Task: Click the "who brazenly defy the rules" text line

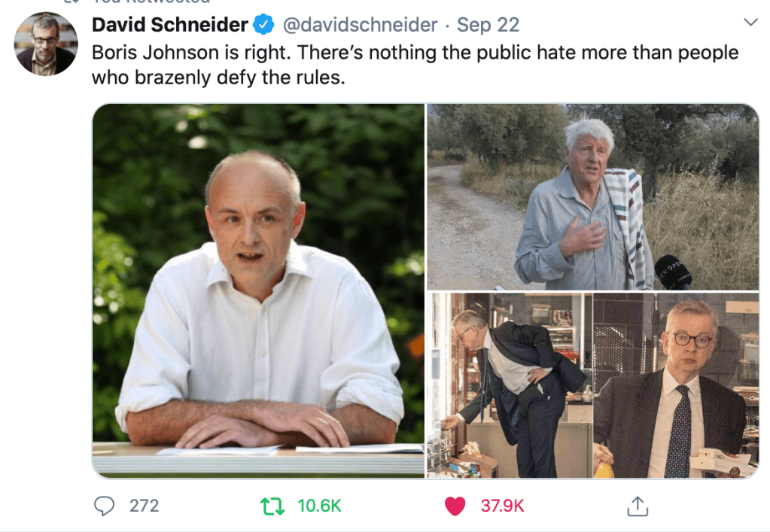Action: pos(218,78)
